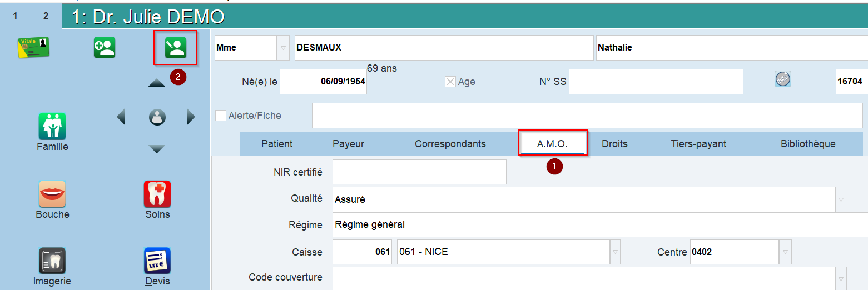868x290 pixels.
Task: Click the Régime field showing Régime général
Action: 600,225
